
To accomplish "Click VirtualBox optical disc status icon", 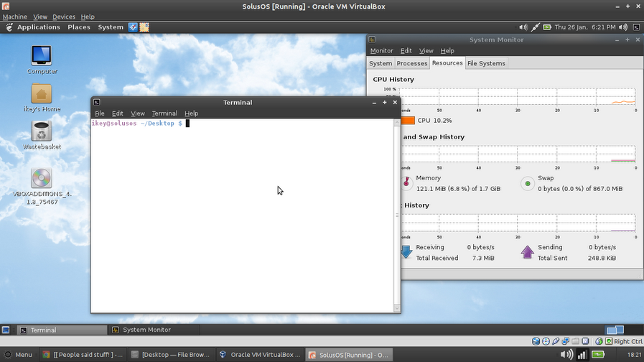I will (546, 341).
